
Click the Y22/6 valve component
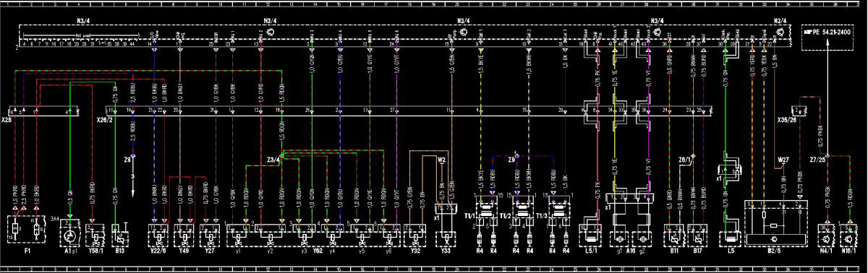[x=158, y=234]
